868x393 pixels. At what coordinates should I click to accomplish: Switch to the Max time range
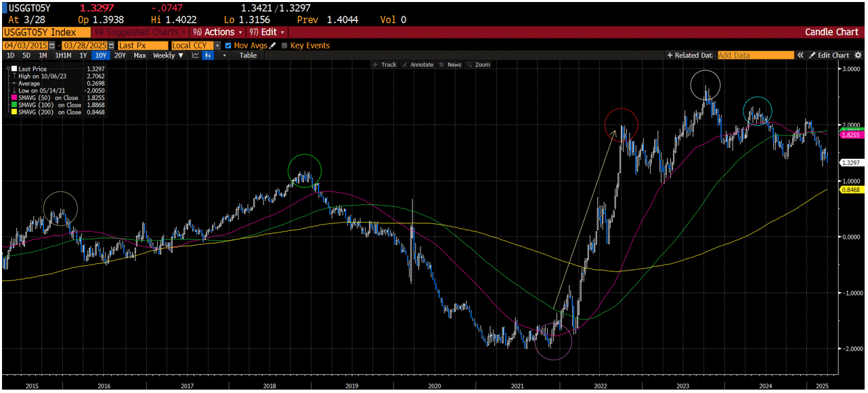[140, 55]
